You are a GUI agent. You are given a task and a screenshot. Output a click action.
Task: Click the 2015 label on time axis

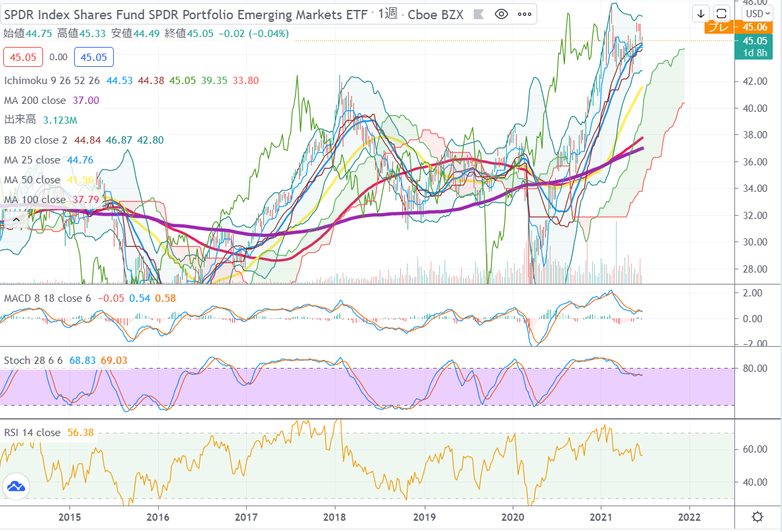point(69,517)
